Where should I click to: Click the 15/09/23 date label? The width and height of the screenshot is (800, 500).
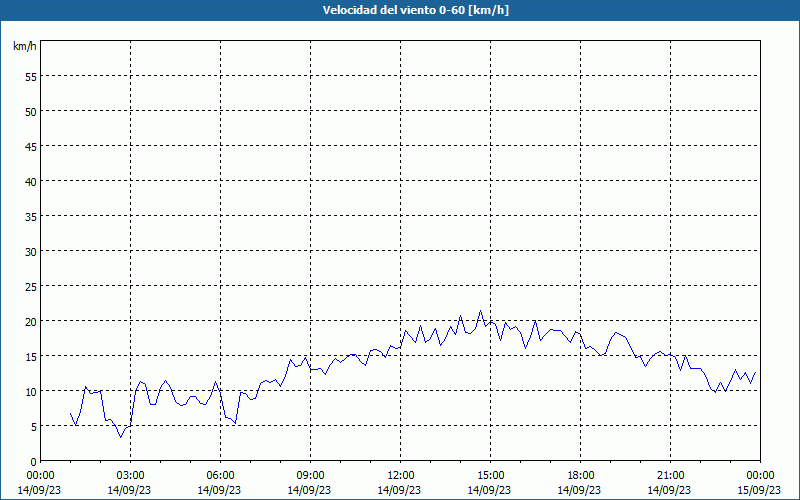click(760, 490)
